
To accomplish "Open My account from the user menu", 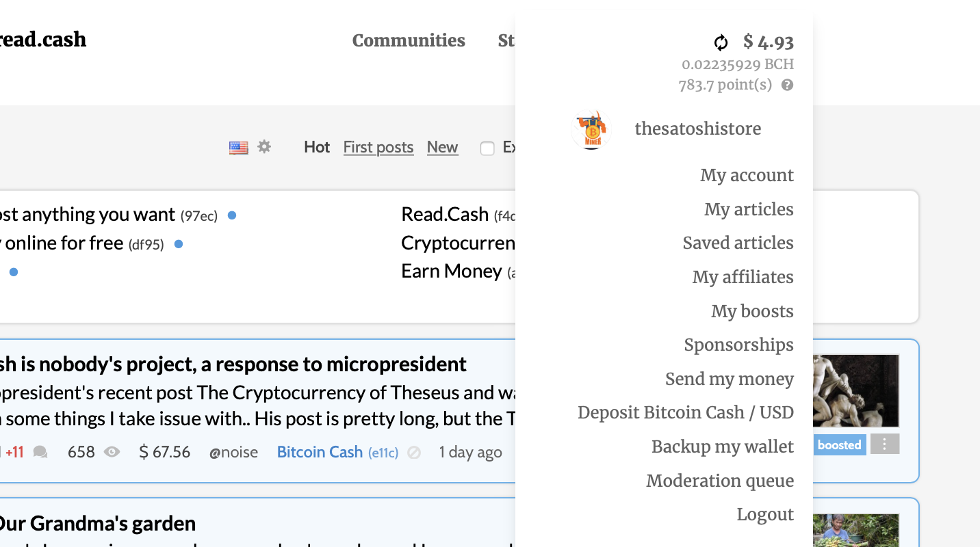I will 747,175.
